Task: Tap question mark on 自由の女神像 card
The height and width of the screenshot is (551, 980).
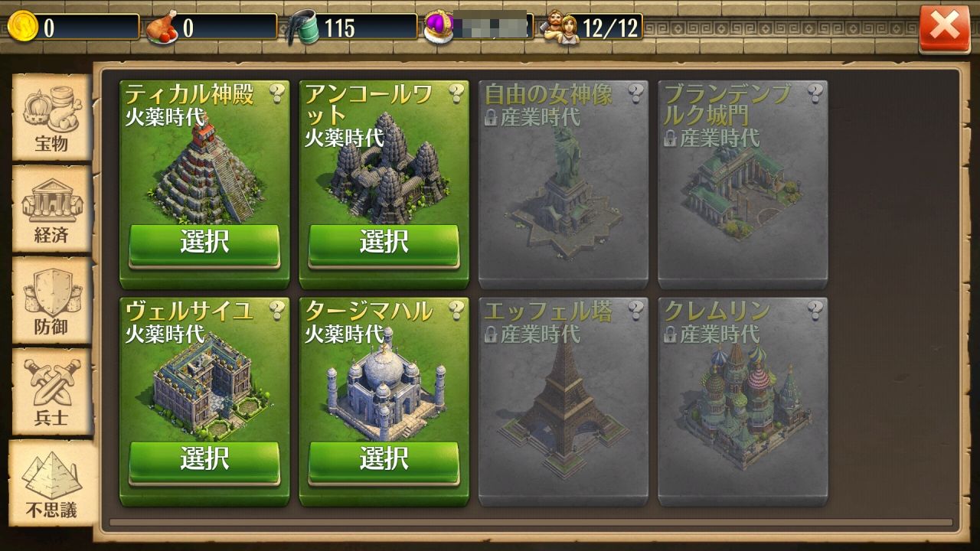Action: click(x=636, y=93)
